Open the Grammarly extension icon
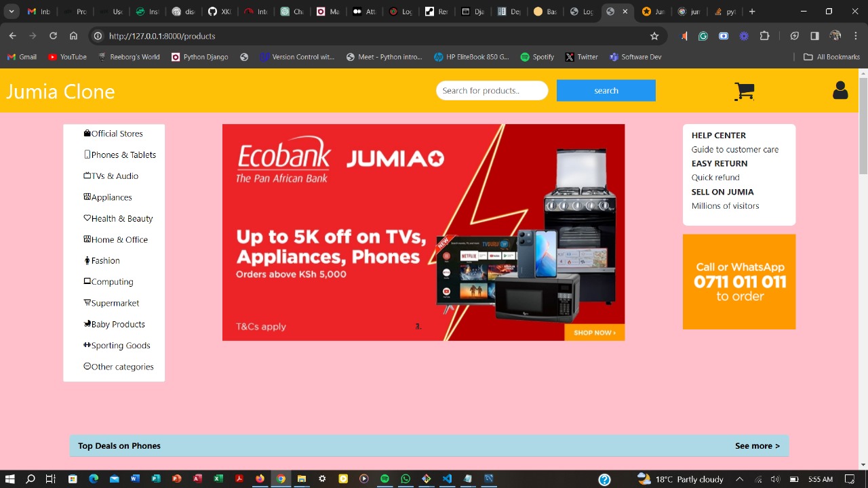868x488 pixels. pyautogui.click(x=703, y=36)
